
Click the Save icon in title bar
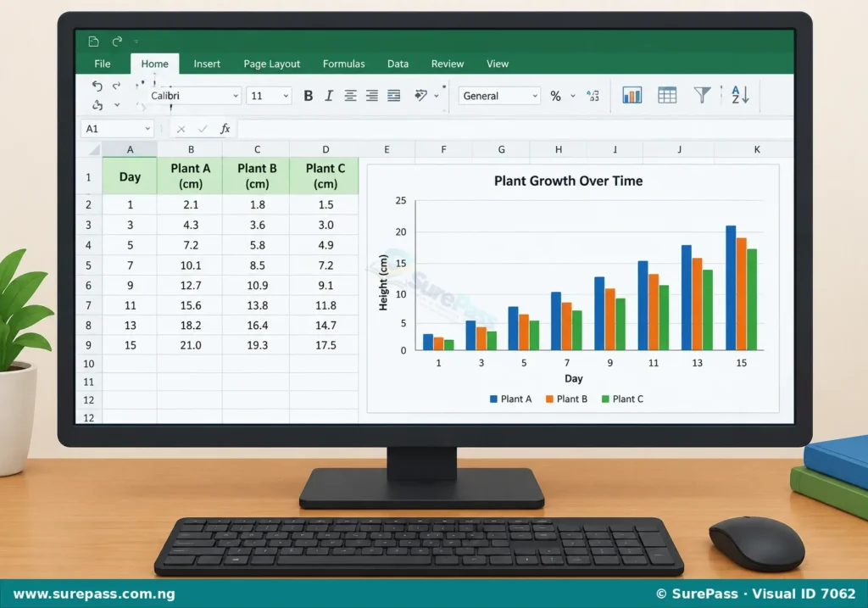point(93,42)
